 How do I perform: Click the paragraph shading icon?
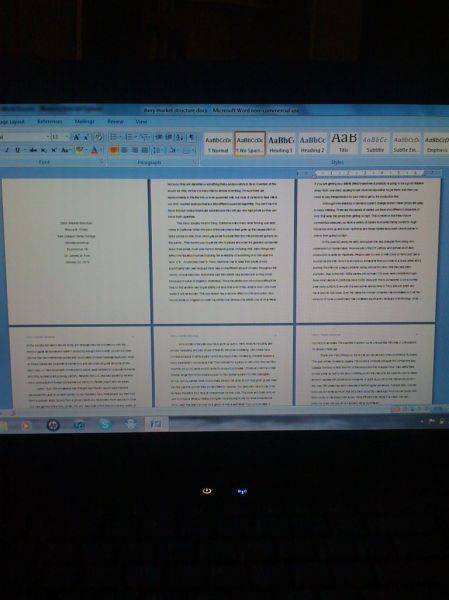pos(172,150)
